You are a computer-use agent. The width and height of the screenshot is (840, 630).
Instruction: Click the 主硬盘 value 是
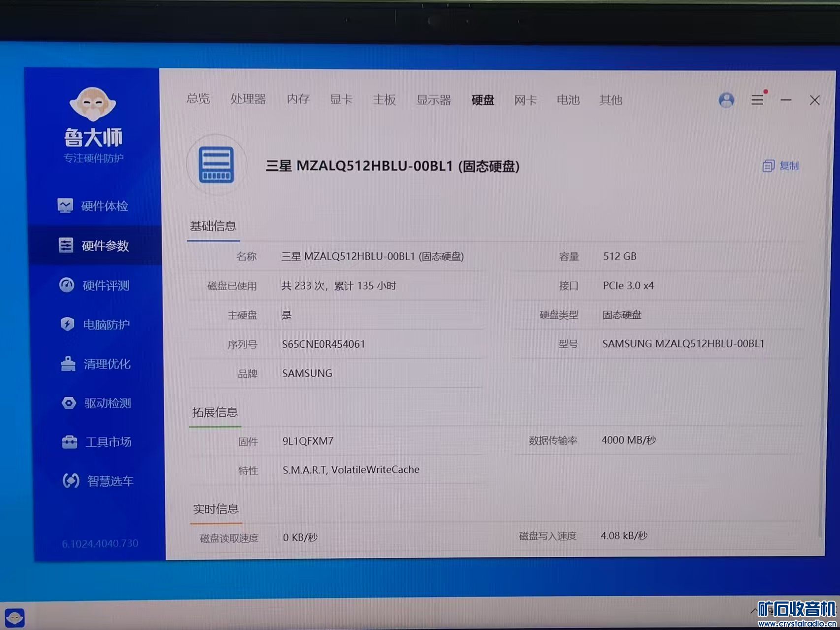tap(287, 315)
